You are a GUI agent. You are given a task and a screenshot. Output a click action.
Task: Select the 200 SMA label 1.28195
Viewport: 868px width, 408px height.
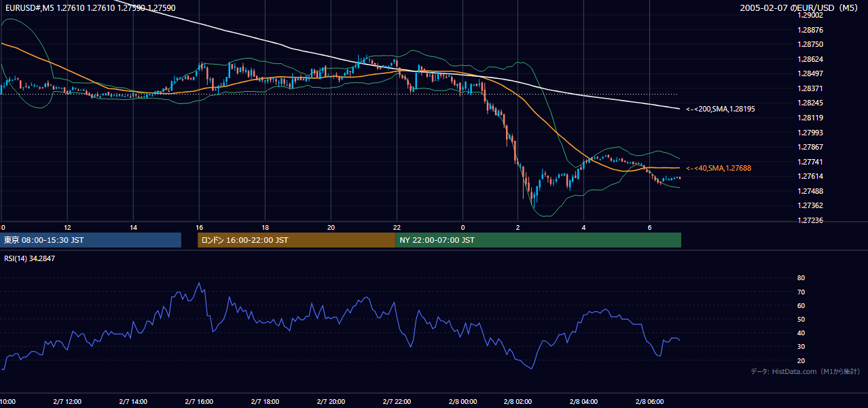coord(721,109)
